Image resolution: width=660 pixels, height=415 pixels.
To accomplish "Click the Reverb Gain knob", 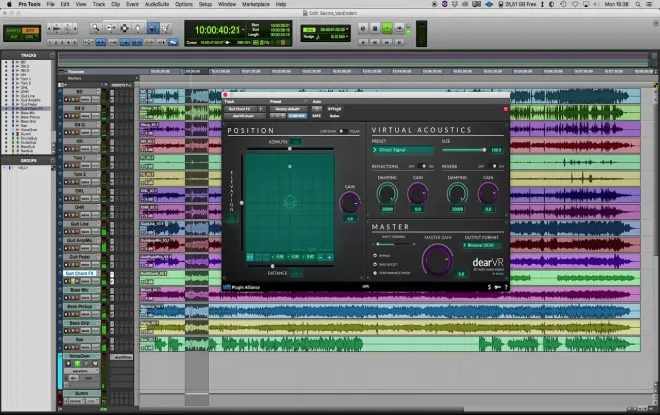I will [488, 194].
